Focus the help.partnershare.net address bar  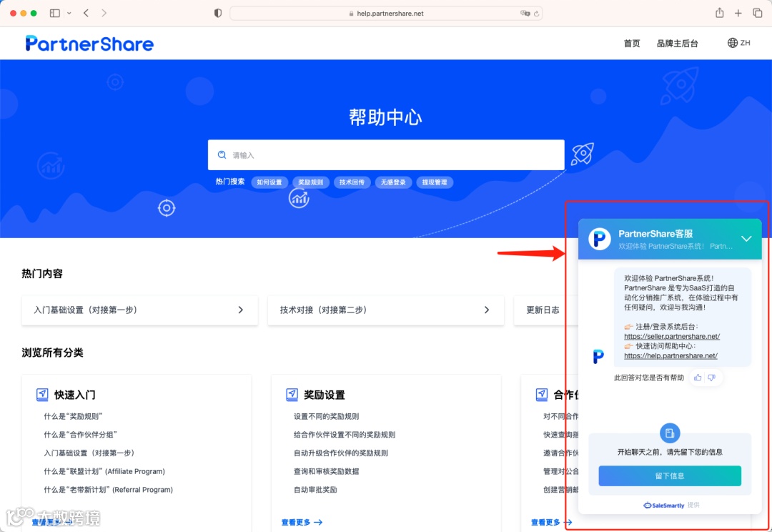point(386,14)
